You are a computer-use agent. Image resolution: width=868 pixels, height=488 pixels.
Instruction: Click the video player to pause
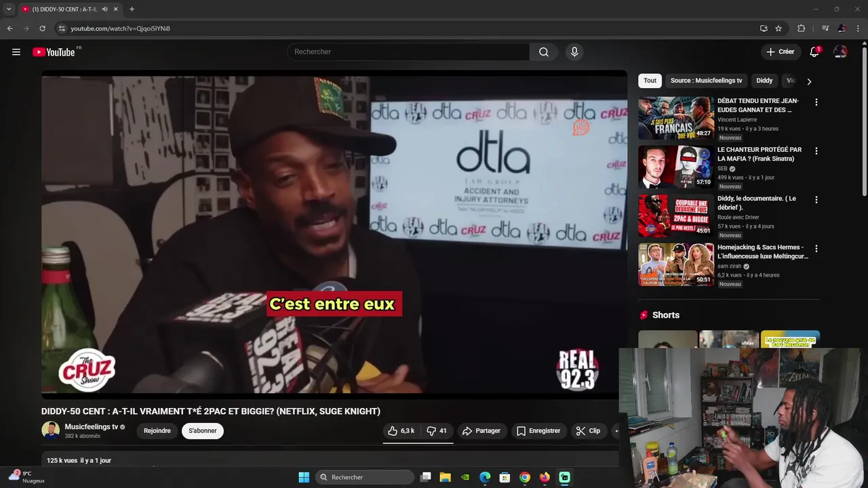click(x=334, y=234)
